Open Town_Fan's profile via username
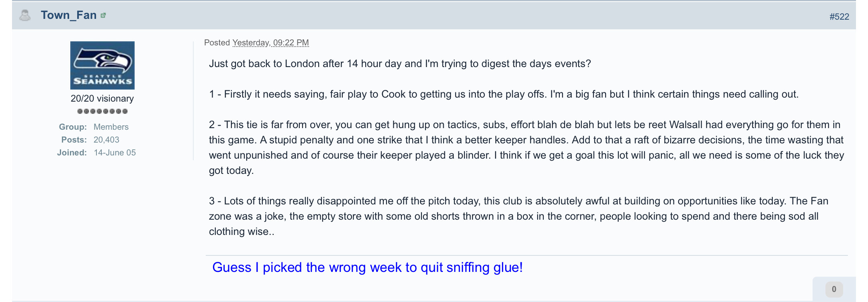Image resolution: width=868 pixels, height=302 pixels. 69,15
